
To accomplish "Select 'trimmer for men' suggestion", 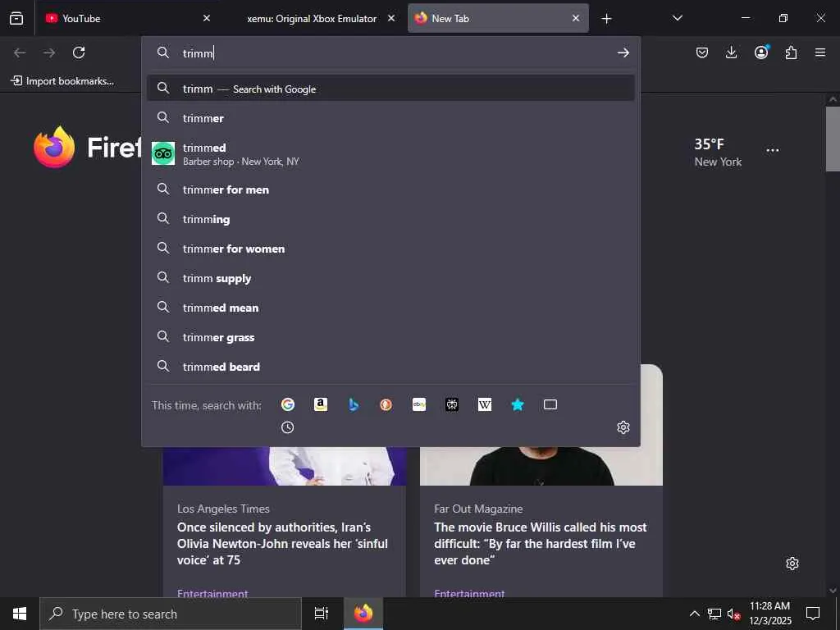I will point(390,189).
